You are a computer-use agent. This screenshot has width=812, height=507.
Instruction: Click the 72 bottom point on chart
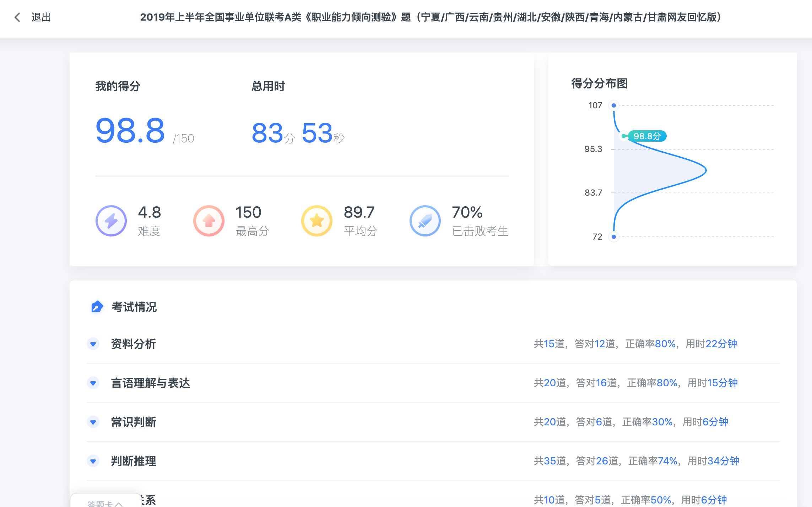click(613, 236)
